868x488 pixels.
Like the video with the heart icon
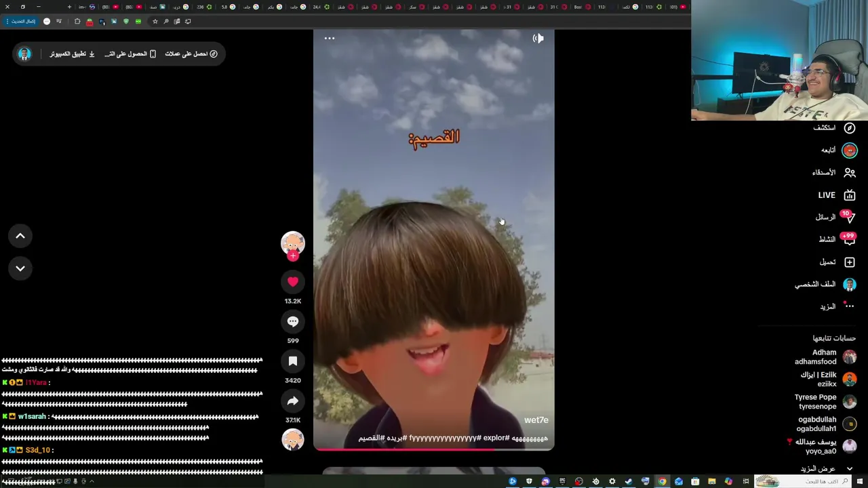click(293, 282)
